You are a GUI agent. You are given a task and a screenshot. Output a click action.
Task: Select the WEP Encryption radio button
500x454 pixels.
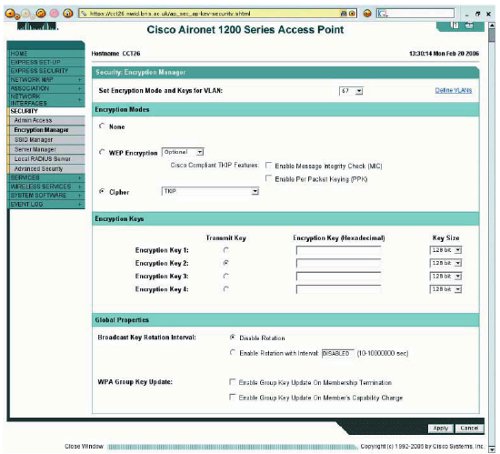102,152
